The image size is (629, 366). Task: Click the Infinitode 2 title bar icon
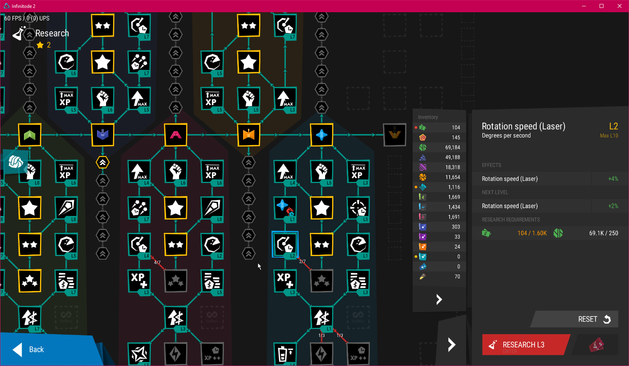point(6,6)
